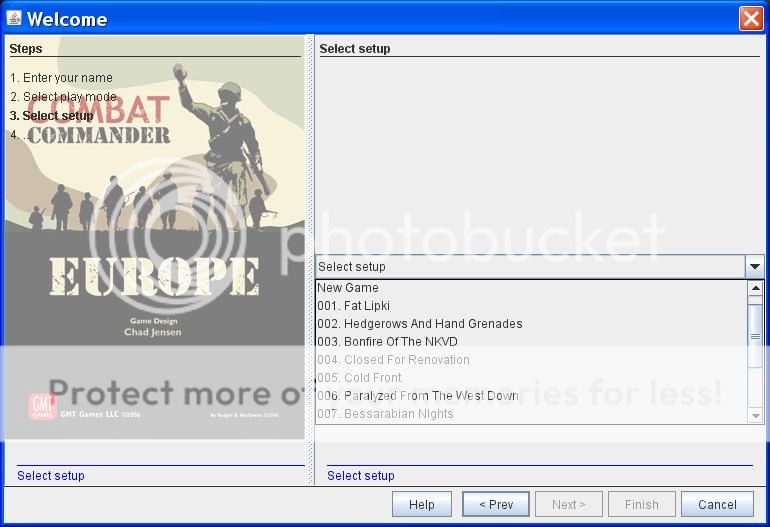Select scenario 001. Fat Lipki
This screenshot has height=527, width=770.
pyautogui.click(x=531, y=306)
